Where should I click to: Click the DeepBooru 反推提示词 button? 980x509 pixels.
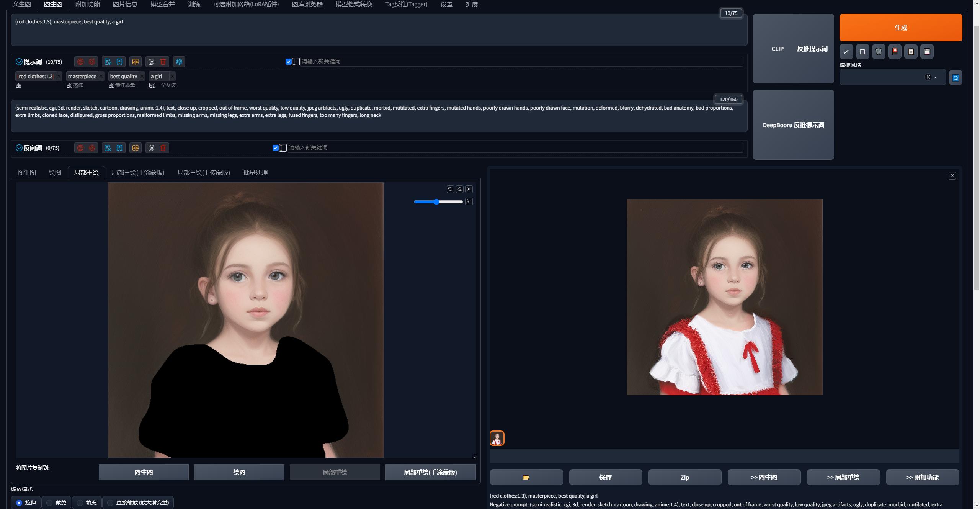[793, 125]
